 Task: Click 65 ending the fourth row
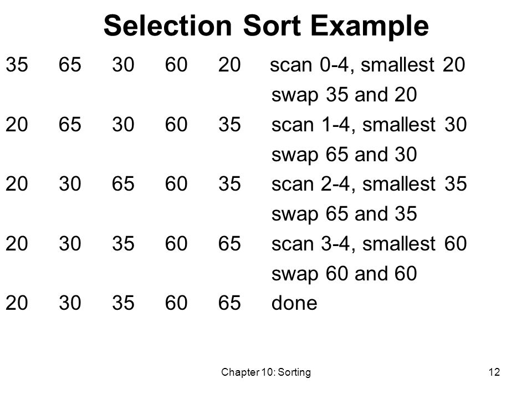tap(229, 244)
